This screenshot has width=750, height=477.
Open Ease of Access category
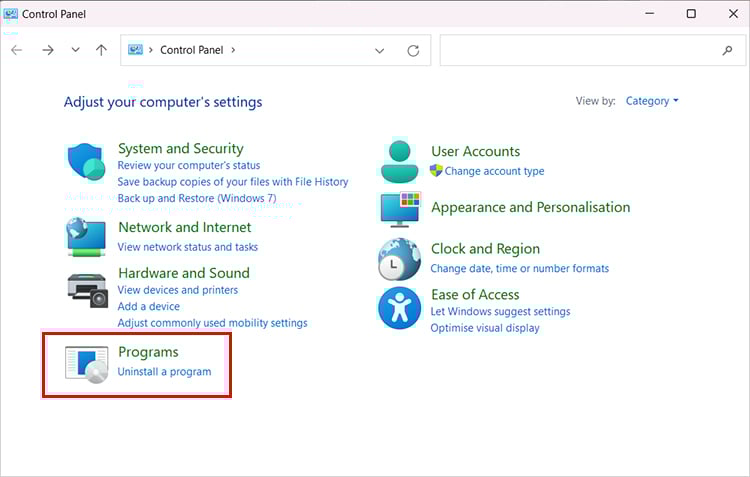pos(475,295)
